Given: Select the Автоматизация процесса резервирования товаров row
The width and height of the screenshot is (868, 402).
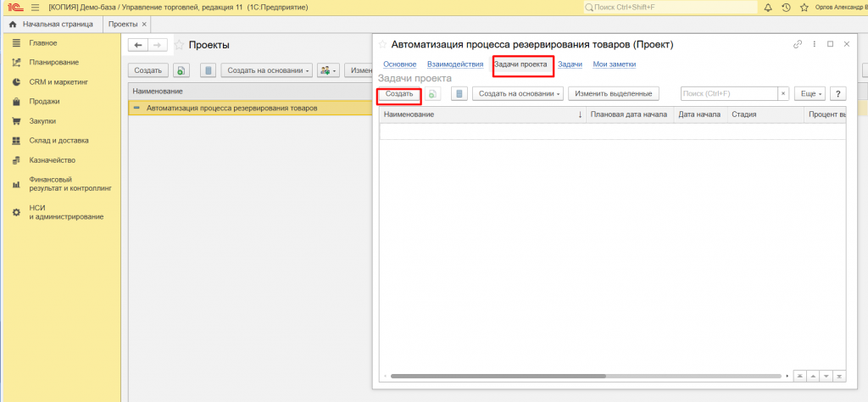Looking at the screenshot, I should coord(251,108).
